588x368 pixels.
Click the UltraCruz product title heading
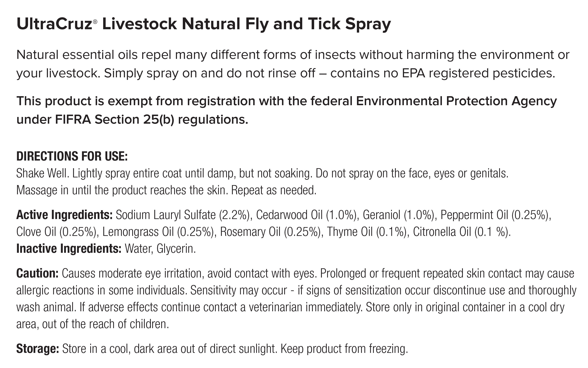203,24
